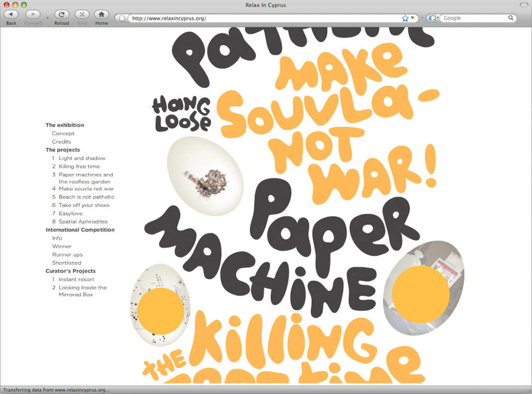Open the competition Info link

click(x=57, y=239)
